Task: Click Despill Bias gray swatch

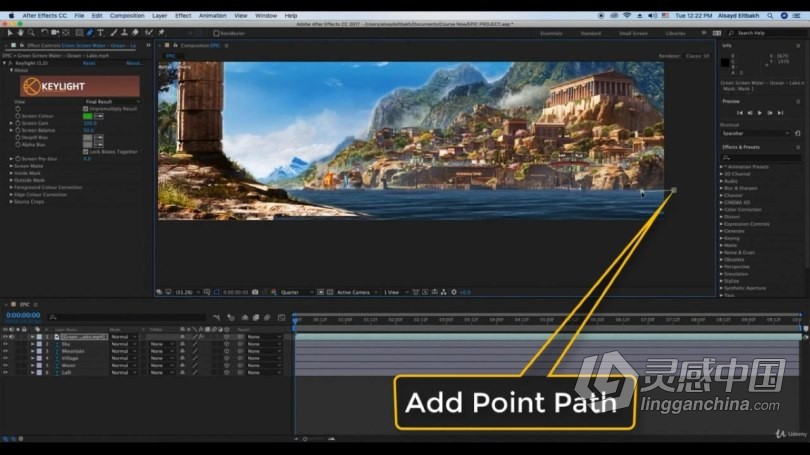Action: point(88,138)
